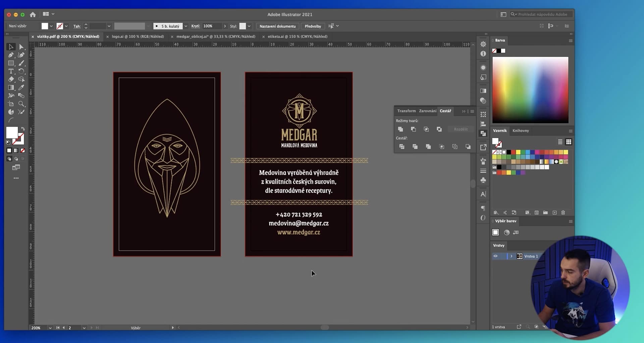Switch to medgar_oblicej.ai document tab

pos(216,37)
